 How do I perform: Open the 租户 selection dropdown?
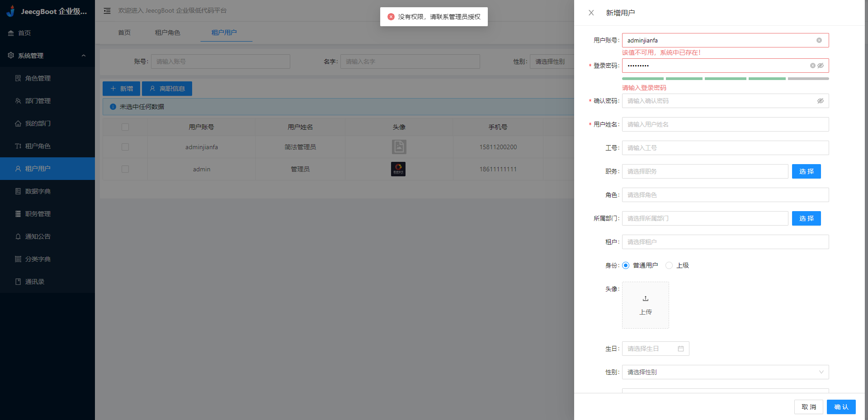click(x=725, y=242)
